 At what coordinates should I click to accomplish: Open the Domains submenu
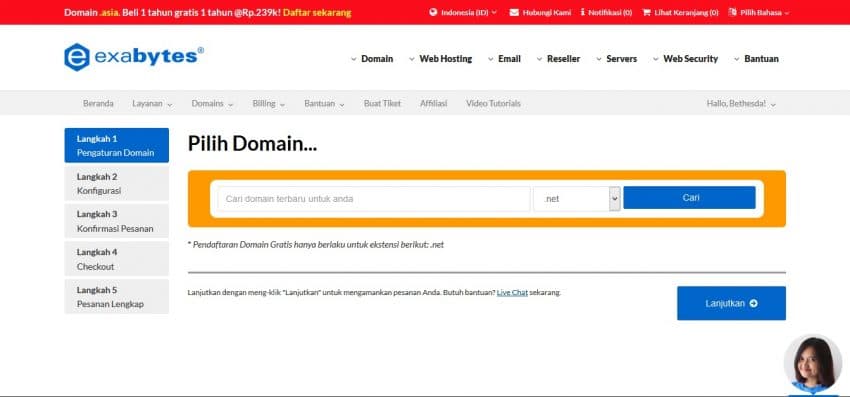212,103
